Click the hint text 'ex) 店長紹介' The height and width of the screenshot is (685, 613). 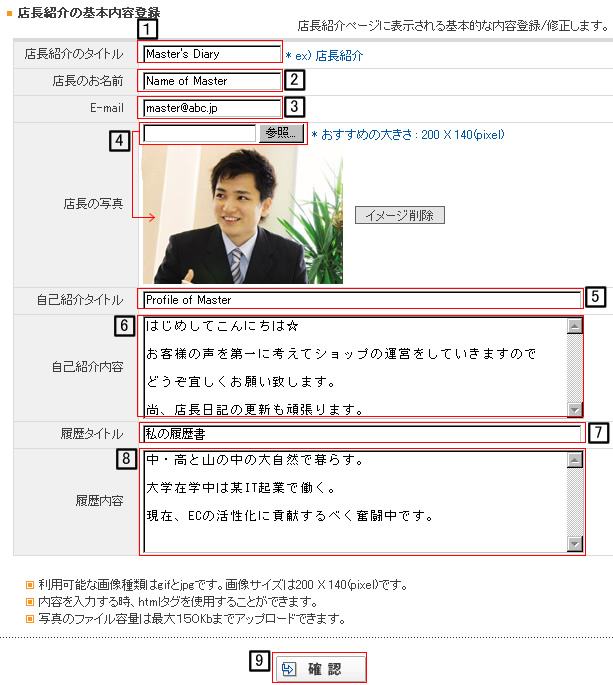(x=329, y=56)
